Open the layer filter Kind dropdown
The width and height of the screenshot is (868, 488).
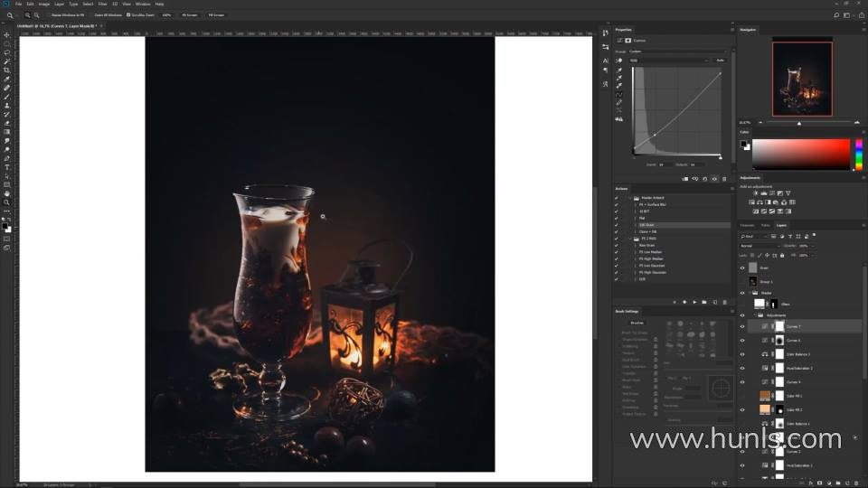pyautogui.click(x=754, y=236)
